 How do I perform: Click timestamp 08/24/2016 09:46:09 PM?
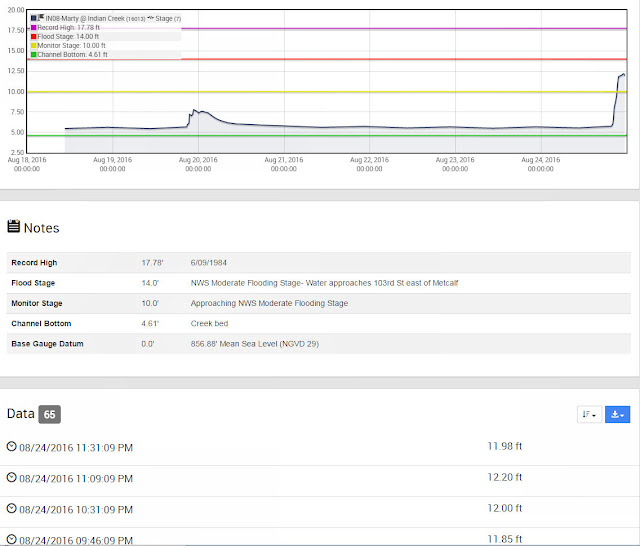click(76, 541)
